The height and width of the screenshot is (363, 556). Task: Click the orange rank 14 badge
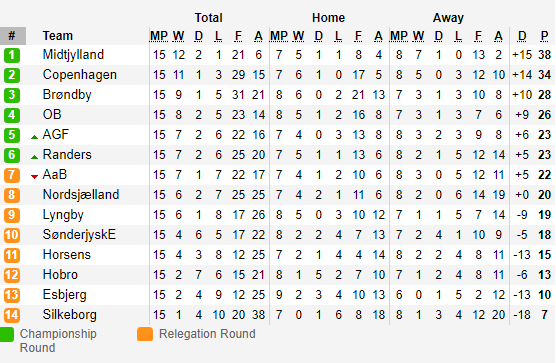click(12, 315)
